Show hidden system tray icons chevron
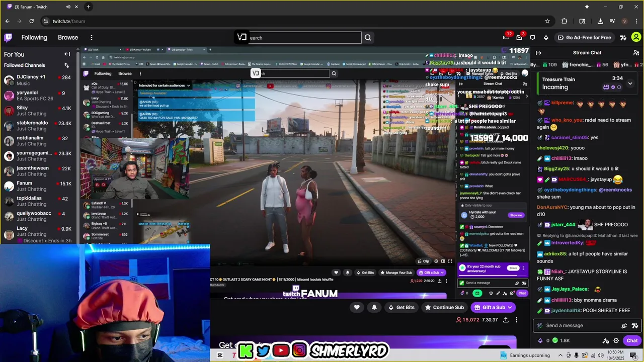The width and height of the screenshot is (644, 362). (x=560, y=355)
